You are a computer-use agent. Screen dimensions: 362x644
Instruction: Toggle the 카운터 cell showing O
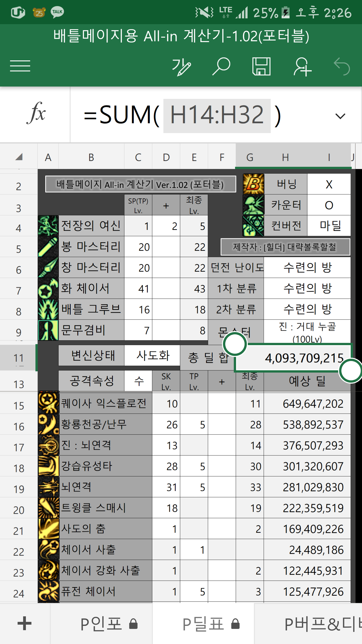329,205
